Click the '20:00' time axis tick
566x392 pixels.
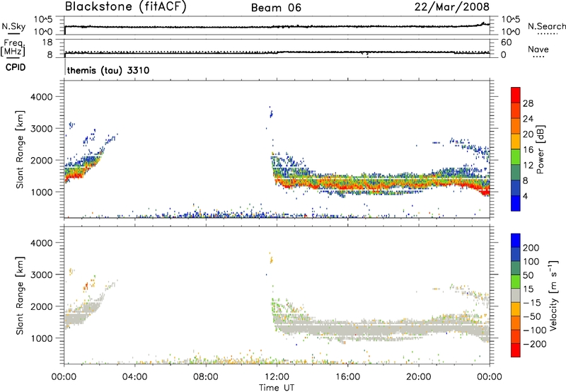(x=419, y=377)
